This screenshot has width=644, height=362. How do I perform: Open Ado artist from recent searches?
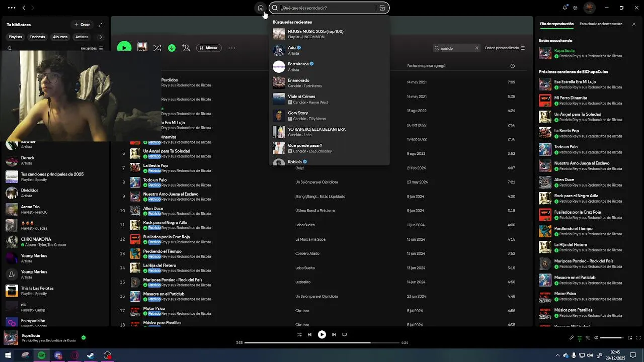(329, 50)
